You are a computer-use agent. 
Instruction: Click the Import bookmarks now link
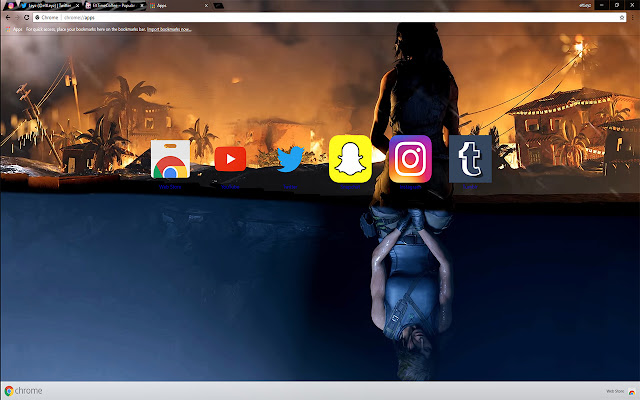[169, 29]
